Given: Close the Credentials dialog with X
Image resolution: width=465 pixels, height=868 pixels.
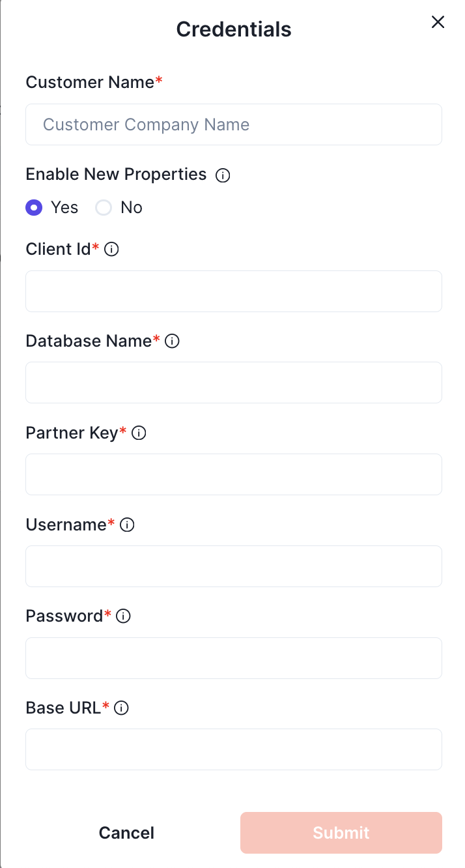Looking at the screenshot, I should pyautogui.click(x=438, y=22).
